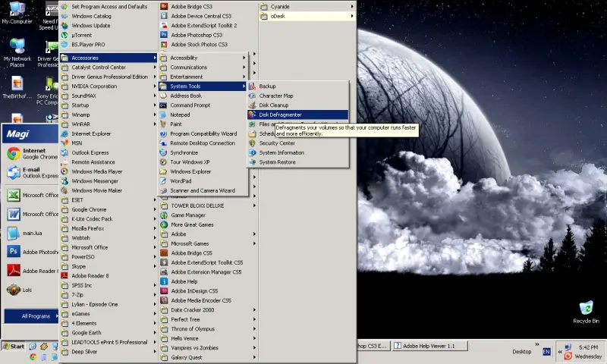Click the Adobe Bridge CS3 icon

click(164, 6)
